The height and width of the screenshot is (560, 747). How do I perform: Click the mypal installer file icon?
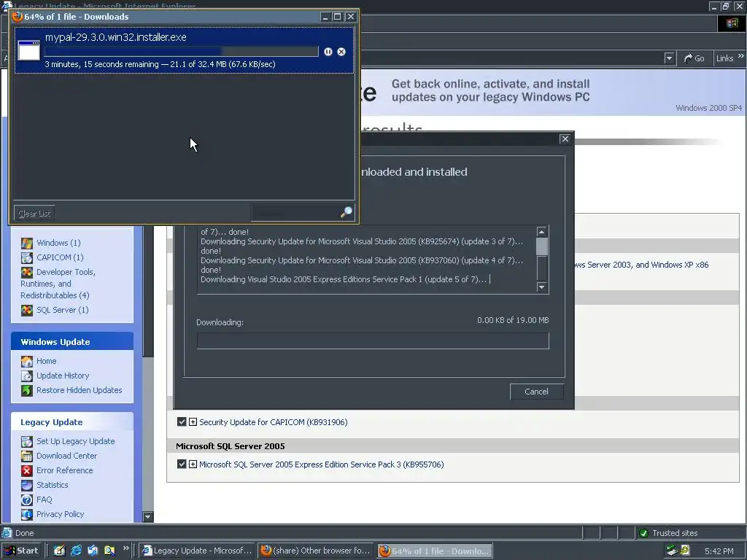point(28,50)
